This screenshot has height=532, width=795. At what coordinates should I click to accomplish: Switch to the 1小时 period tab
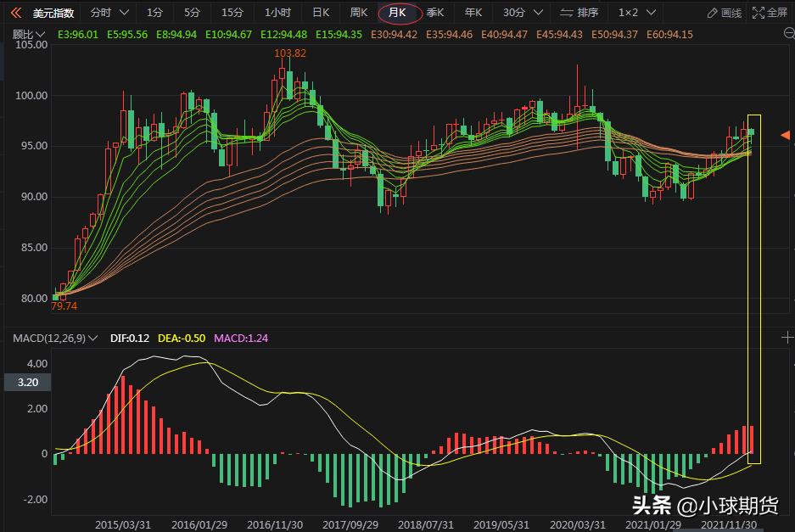click(x=277, y=13)
